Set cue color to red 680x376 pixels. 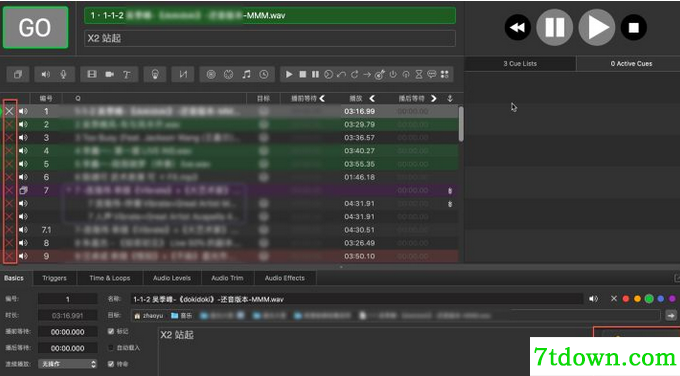[626, 299]
